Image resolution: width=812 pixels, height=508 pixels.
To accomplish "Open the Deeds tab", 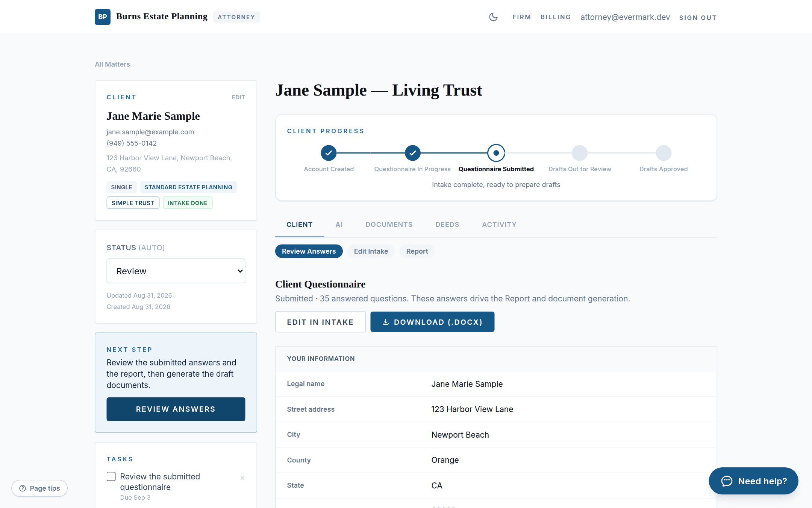I will 447,225.
